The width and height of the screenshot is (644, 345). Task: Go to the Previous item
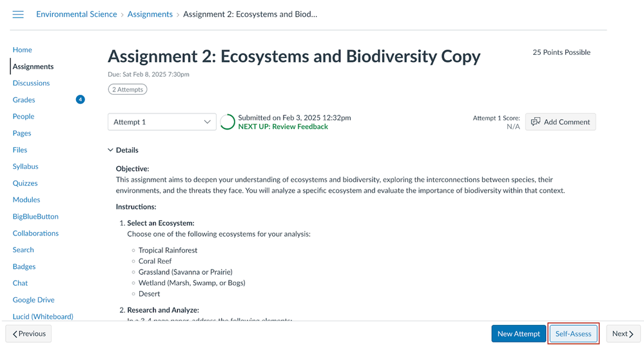click(x=29, y=333)
